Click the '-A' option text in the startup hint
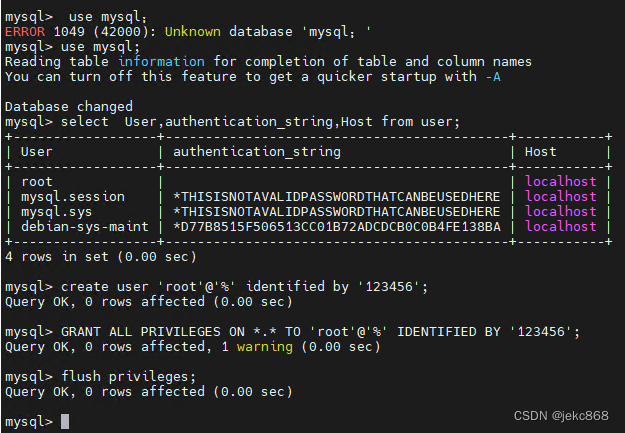Viewport: 625px width, 433px height. coord(493,77)
